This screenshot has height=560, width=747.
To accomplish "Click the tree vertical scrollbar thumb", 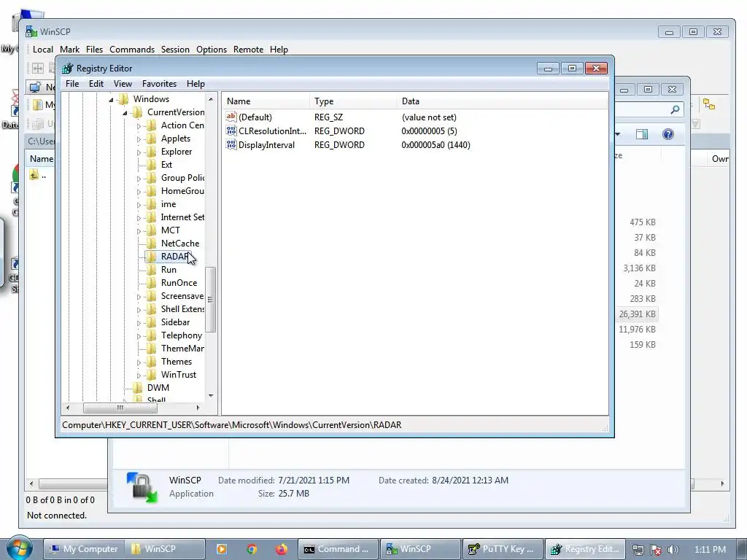I will coord(211,299).
